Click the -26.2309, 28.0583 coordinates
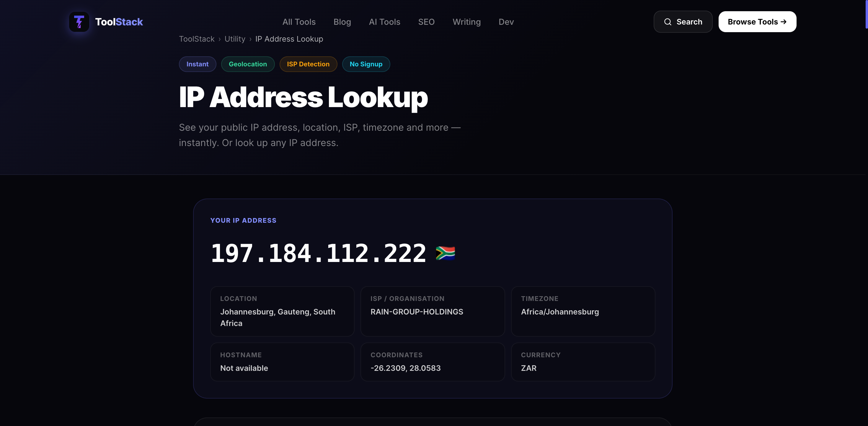Viewport: 868px width, 426px height. click(x=405, y=368)
